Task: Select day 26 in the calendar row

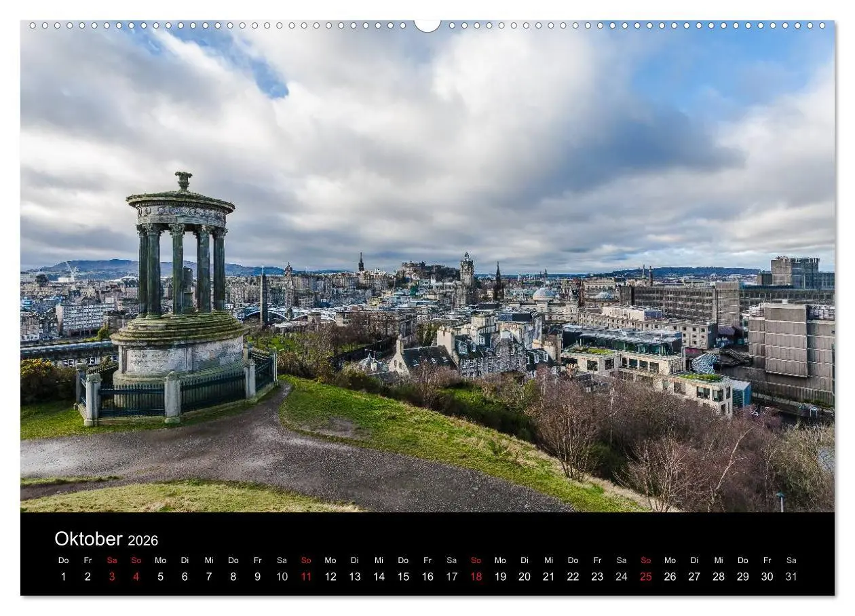Action: pos(670,577)
